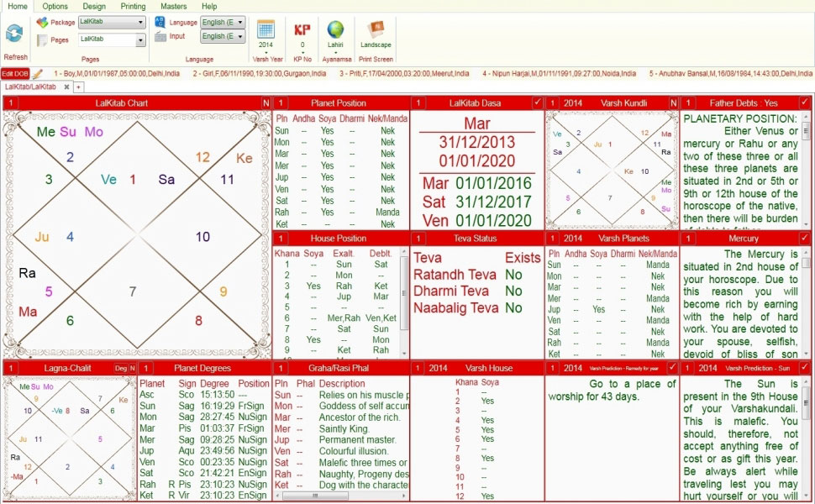
Task: Click the Package icon in ribbon
Action: [x=42, y=23]
